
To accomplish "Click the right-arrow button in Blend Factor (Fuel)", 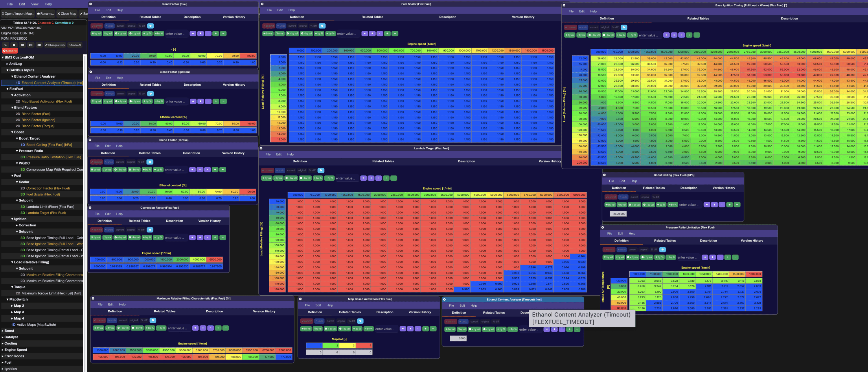I will 193,33.
